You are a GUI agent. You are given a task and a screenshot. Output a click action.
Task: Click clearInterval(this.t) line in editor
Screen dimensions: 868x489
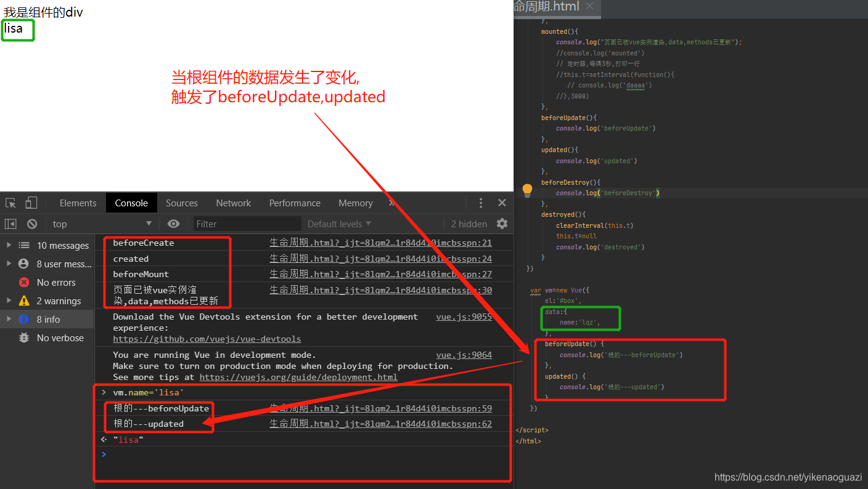[x=594, y=225]
